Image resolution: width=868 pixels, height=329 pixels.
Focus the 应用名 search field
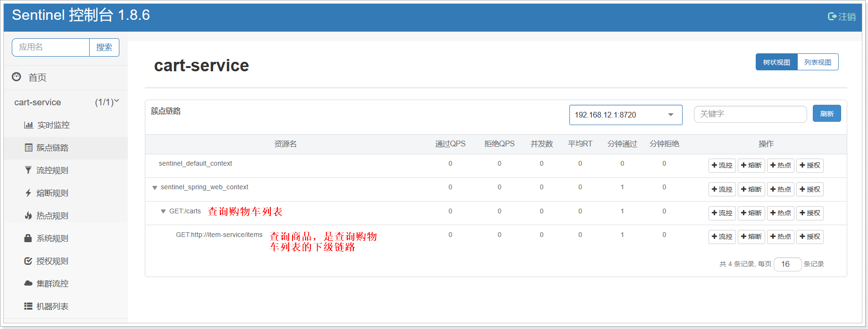[x=51, y=47]
